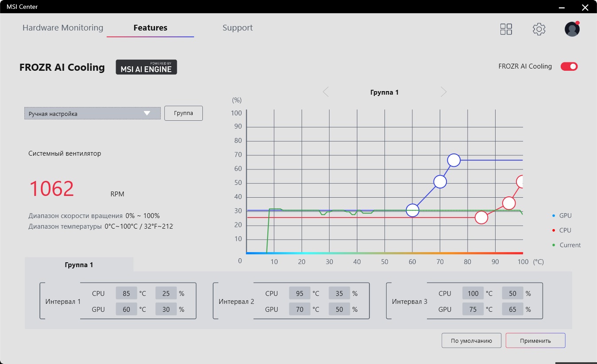Screen dimensions: 597x364
Task: Click Интервал 1 CPU temperature field
Action: [x=127, y=293]
